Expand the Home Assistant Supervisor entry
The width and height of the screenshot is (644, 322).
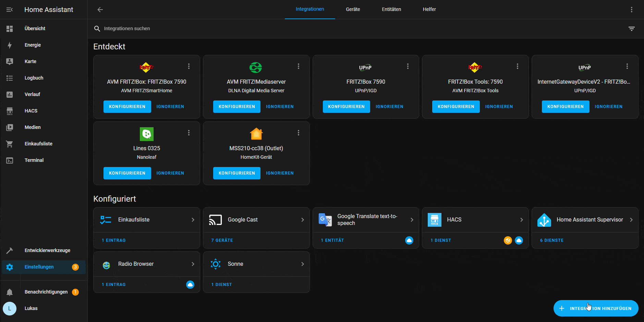pyautogui.click(x=631, y=220)
